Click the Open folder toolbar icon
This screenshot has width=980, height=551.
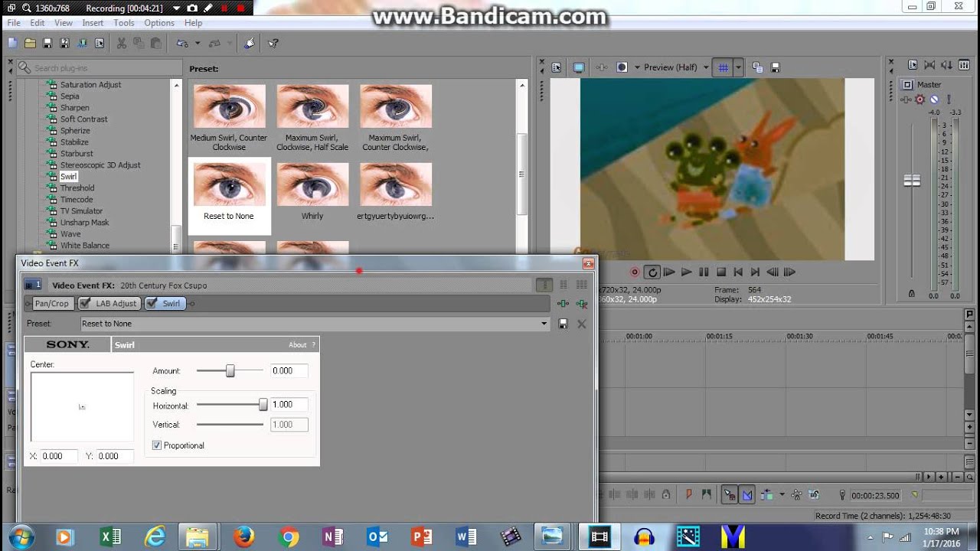coord(30,44)
